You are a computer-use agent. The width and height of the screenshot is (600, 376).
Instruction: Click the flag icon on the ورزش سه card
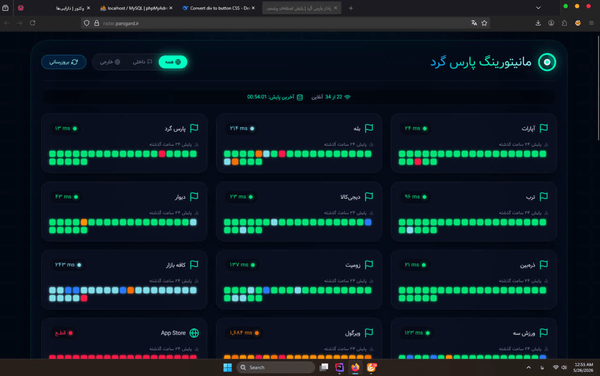point(543,333)
